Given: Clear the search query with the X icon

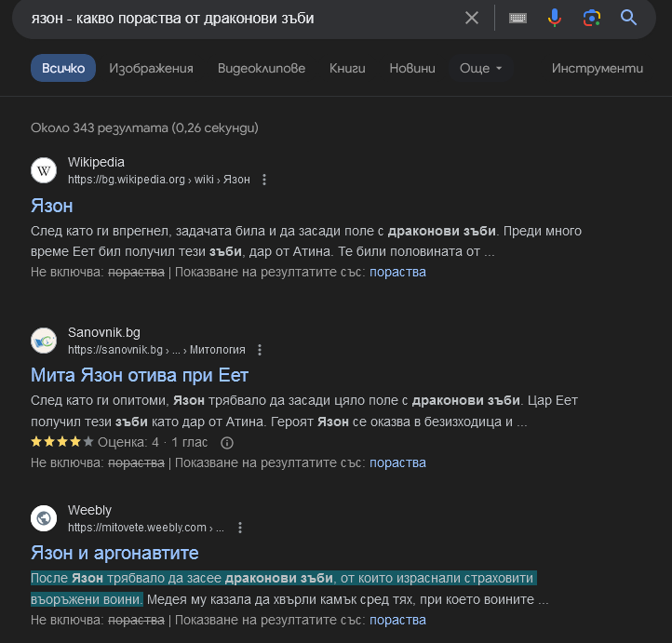Looking at the screenshot, I should click(x=472, y=18).
